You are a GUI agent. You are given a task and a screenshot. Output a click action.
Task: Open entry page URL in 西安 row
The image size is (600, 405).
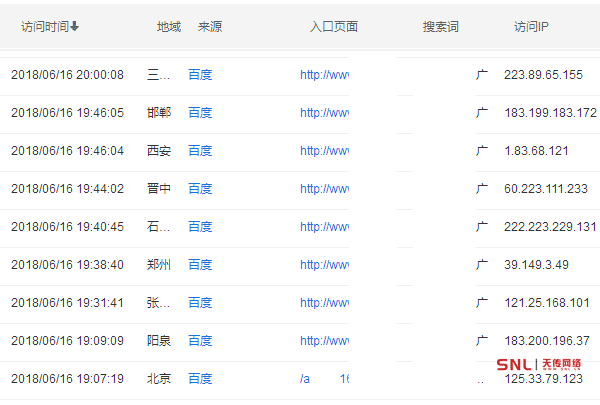324,151
